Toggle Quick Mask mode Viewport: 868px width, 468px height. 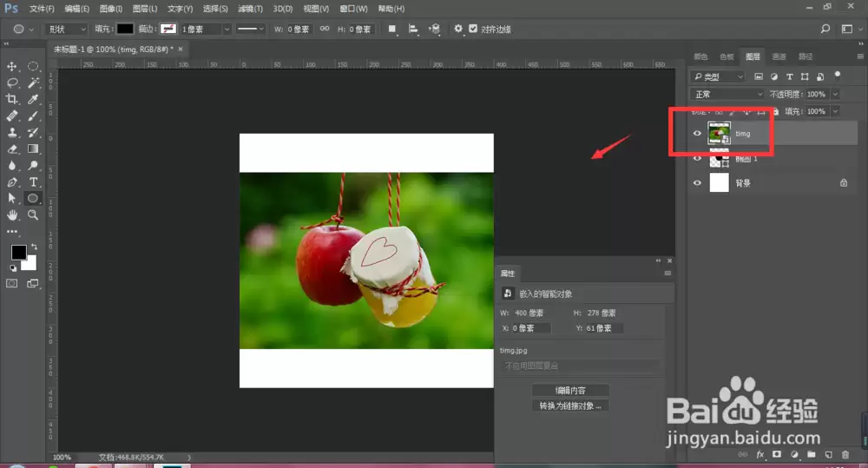[11, 284]
